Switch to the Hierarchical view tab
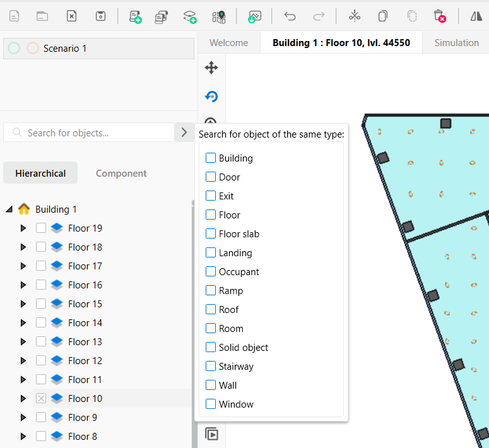The image size is (489, 448). [40, 173]
